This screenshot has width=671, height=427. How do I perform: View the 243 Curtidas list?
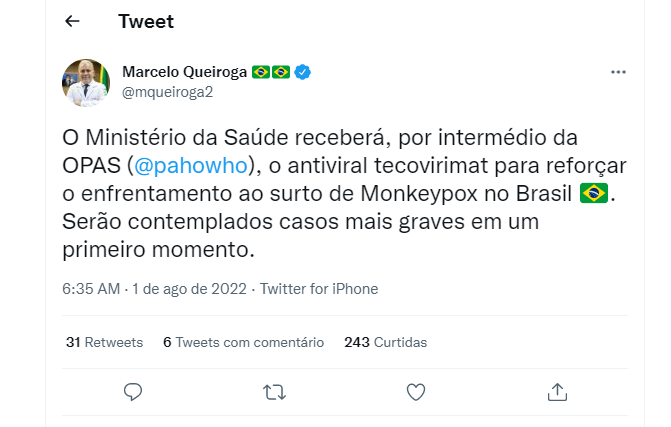tap(386, 342)
